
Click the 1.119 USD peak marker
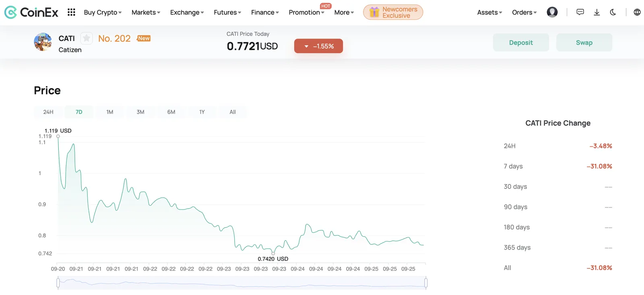(x=58, y=136)
